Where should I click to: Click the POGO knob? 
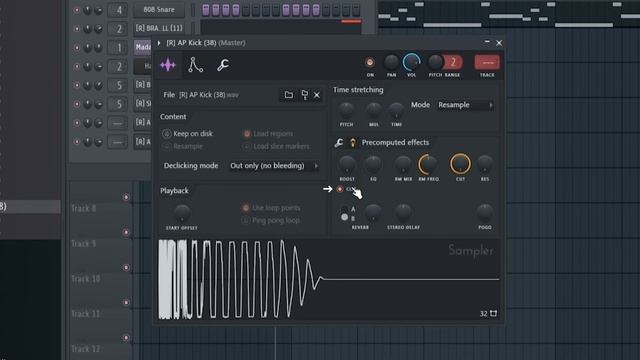point(484,212)
